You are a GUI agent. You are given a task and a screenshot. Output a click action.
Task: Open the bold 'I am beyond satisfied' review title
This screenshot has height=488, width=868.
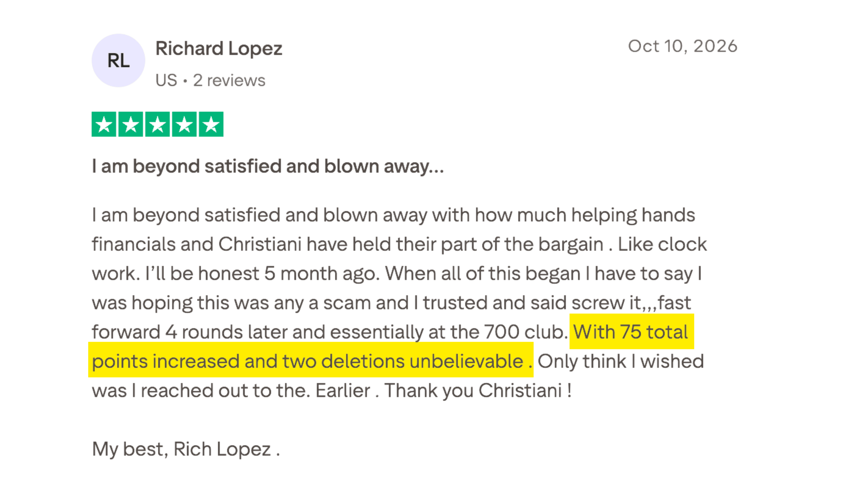(x=268, y=166)
